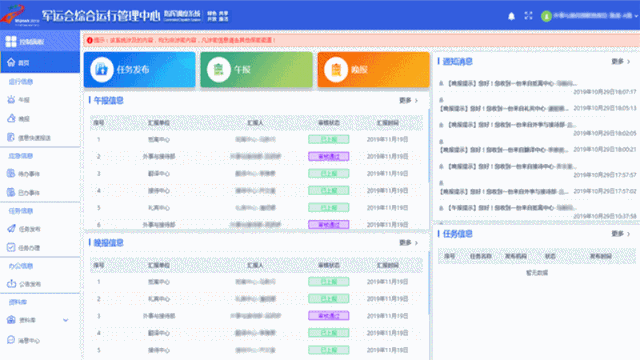Toggle fullscreen mode via the header icon

528,16
